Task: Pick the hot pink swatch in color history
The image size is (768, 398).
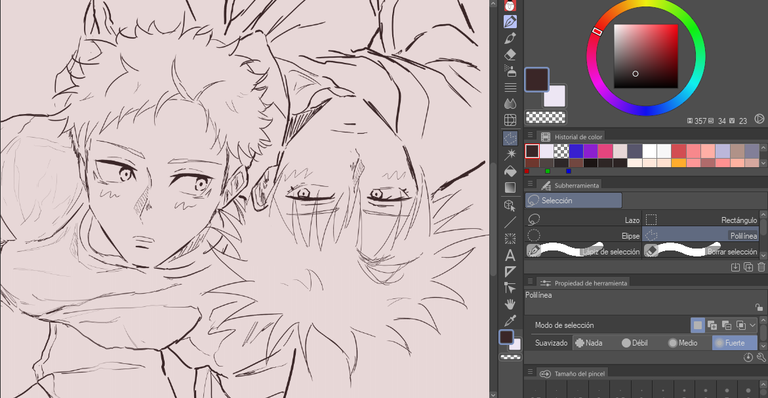Action: point(605,151)
